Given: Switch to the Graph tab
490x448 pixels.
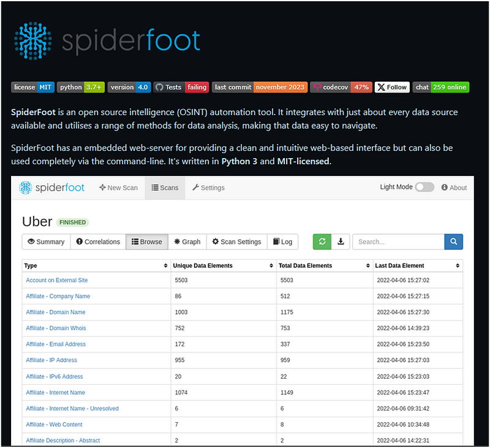Looking at the screenshot, I should (x=187, y=241).
